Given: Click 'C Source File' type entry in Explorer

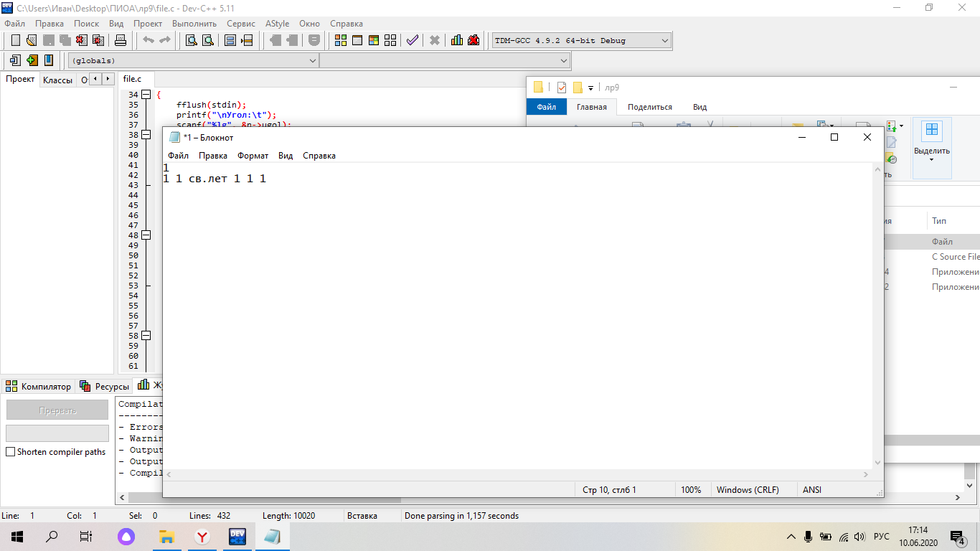Looking at the screenshot, I should click(x=956, y=257).
